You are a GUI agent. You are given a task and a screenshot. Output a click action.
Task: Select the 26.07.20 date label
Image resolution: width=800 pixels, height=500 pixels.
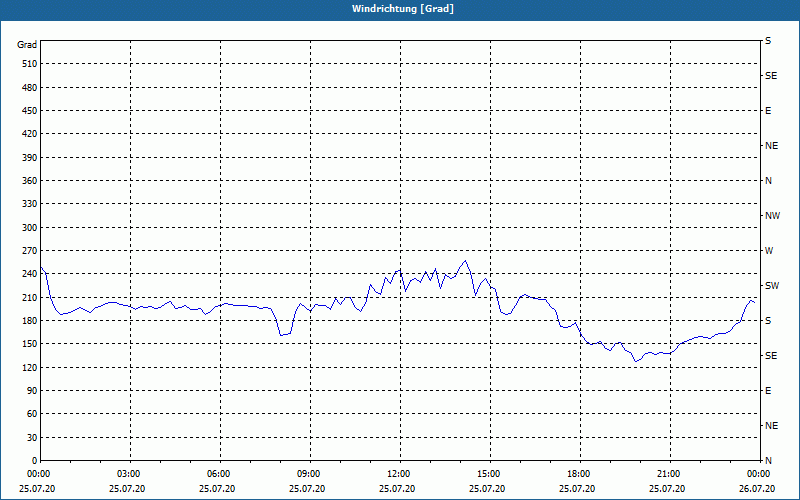coord(757,489)
